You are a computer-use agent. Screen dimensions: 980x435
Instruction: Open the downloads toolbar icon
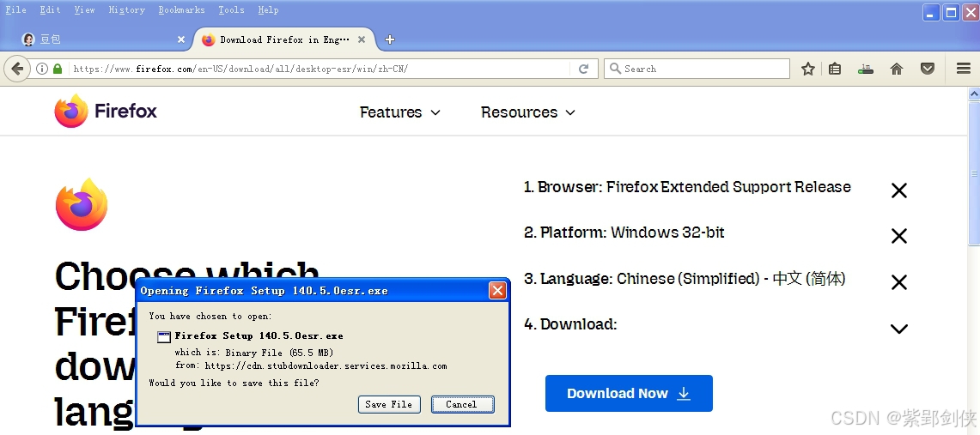pos(865,69)
